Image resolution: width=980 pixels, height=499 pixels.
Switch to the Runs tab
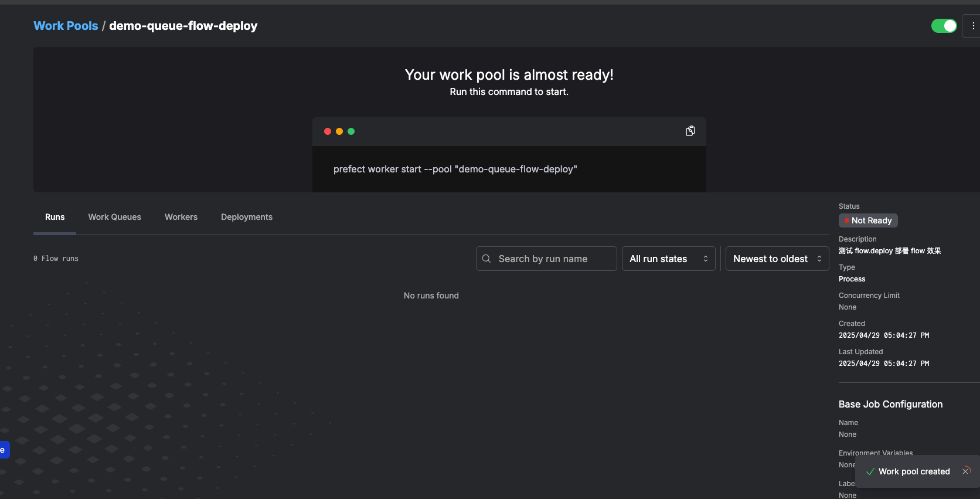pyautogui.click(x=55, y=217)
